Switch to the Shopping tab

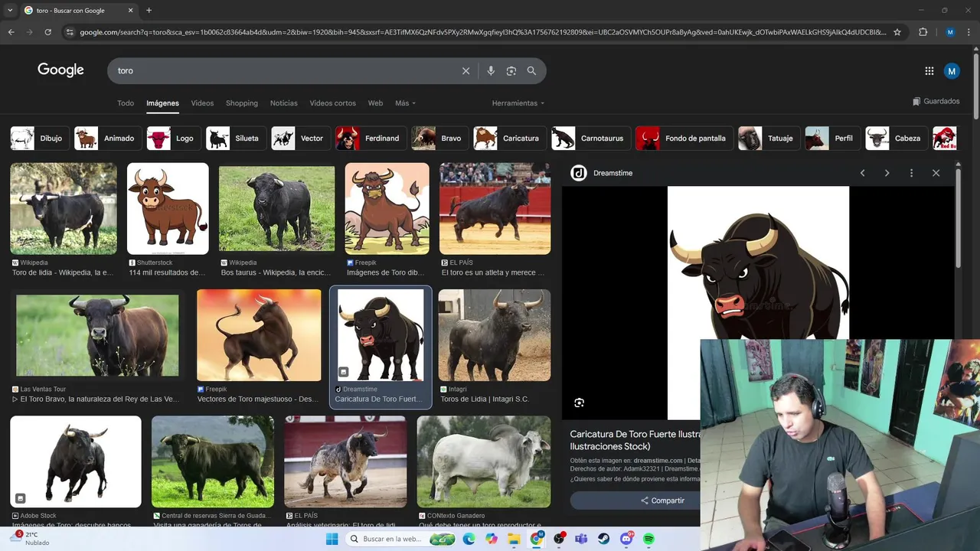click(x=241, y=103)
